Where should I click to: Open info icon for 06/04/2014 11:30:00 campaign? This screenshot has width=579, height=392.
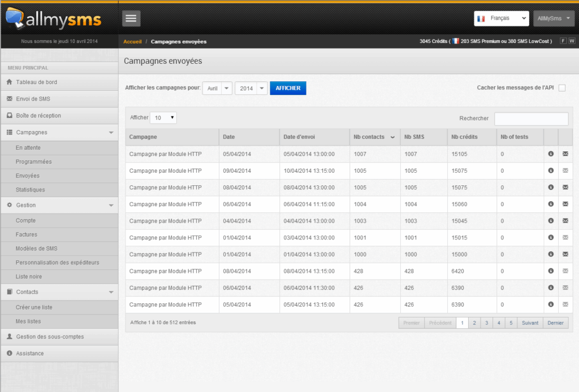[551, 288]
